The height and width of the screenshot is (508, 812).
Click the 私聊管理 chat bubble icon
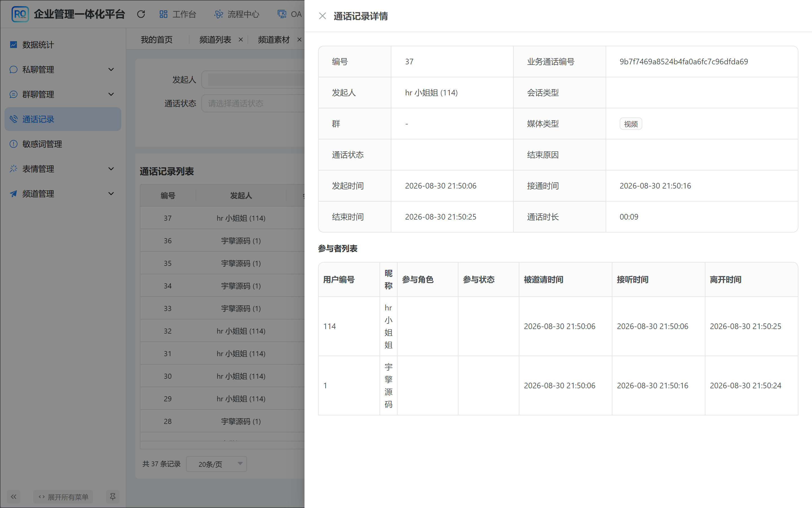coord(14,69)
